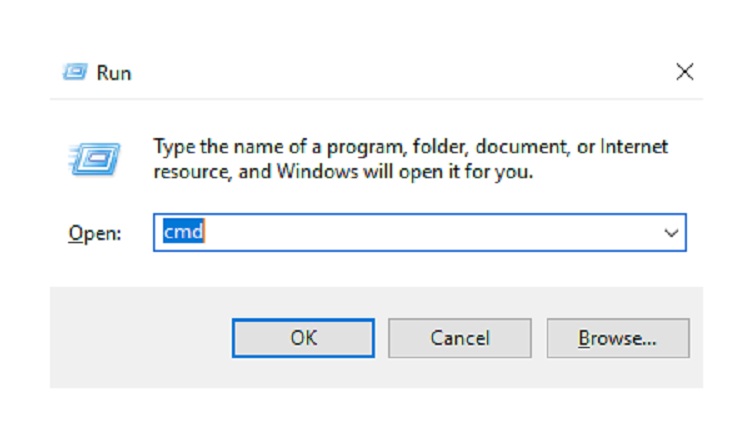
Task: Click the "Open:" label
Action: click(x=94, y=233)
